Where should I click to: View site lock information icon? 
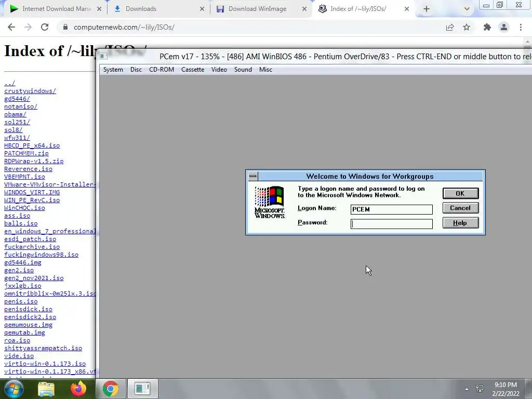click(65, 27)
